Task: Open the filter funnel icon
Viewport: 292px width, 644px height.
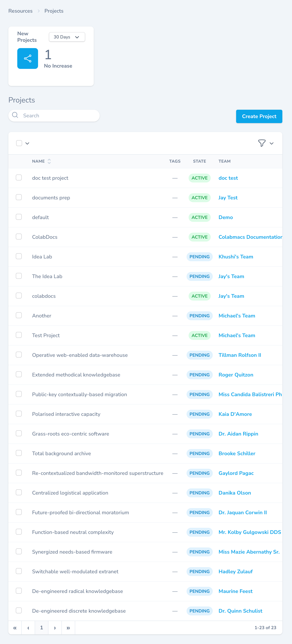Action: pyautogui.click(x=262, y=143)
